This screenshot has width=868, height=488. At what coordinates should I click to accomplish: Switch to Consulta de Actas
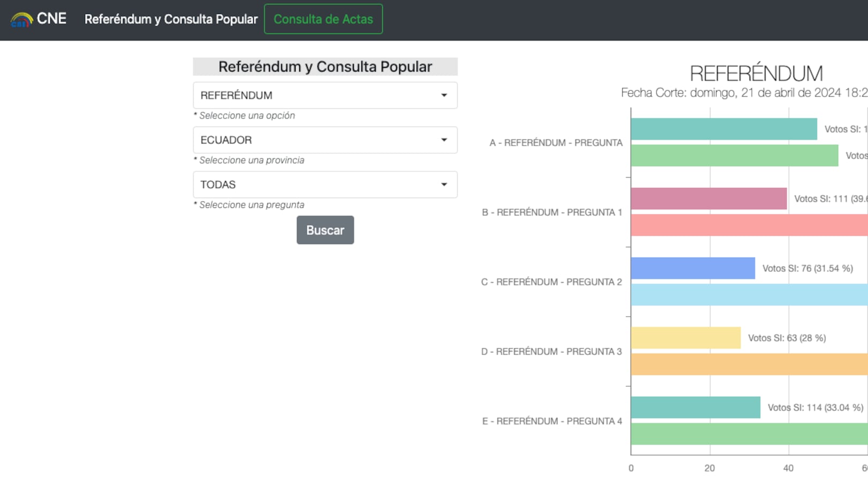(x=323, y=19)
